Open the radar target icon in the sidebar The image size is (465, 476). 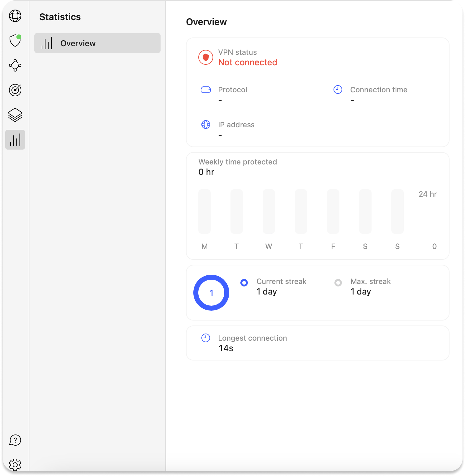[x=15, y=90]
